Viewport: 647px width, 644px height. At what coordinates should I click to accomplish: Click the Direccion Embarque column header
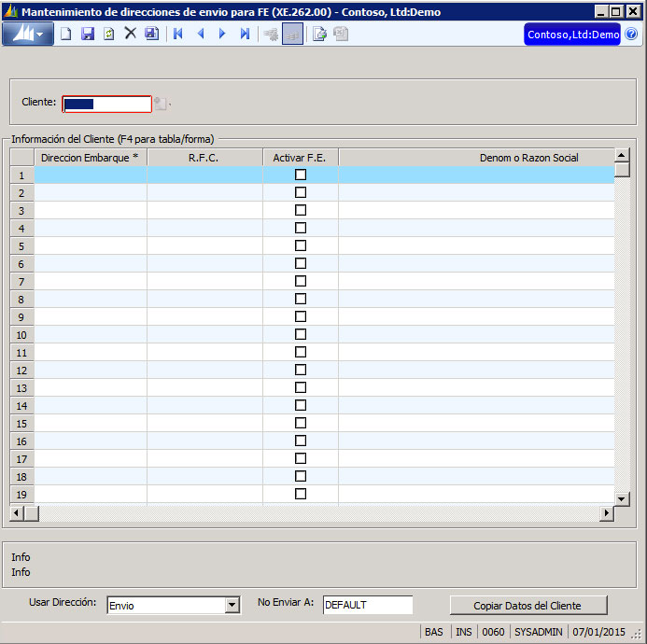tap(90, 158)
